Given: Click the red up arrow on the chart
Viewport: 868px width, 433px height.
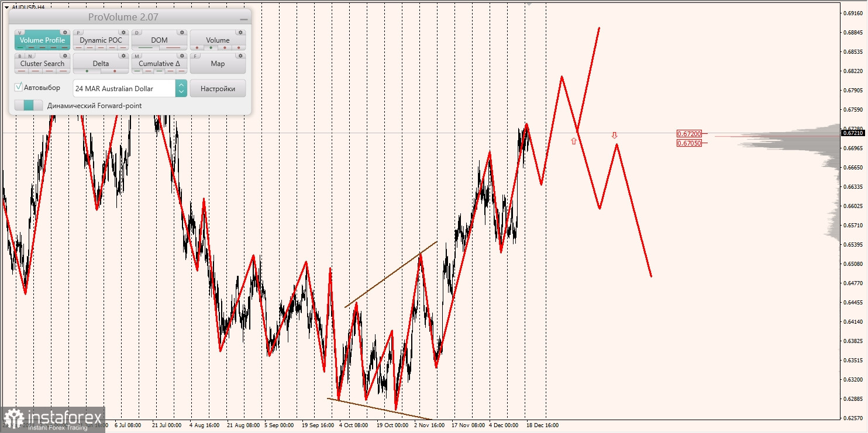Looking at the screenshot, I should click(574, 141).
